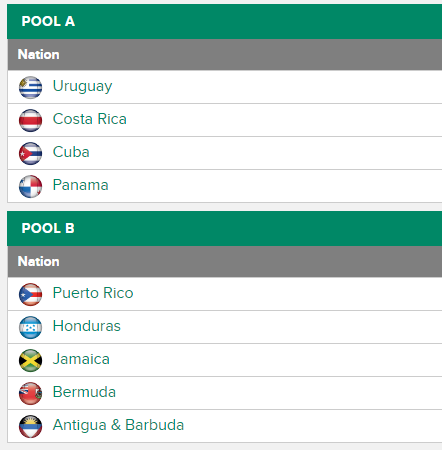The width and height of the screenshot is (442, 450).
Task: Visit the Puerto Rico link
Action: click(93, 293)
